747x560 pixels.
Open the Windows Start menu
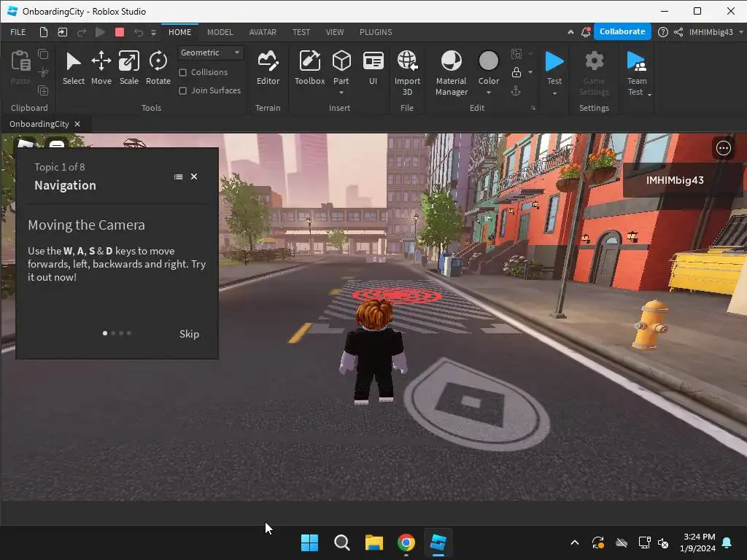pyautogui.click(x=309, y=542)
